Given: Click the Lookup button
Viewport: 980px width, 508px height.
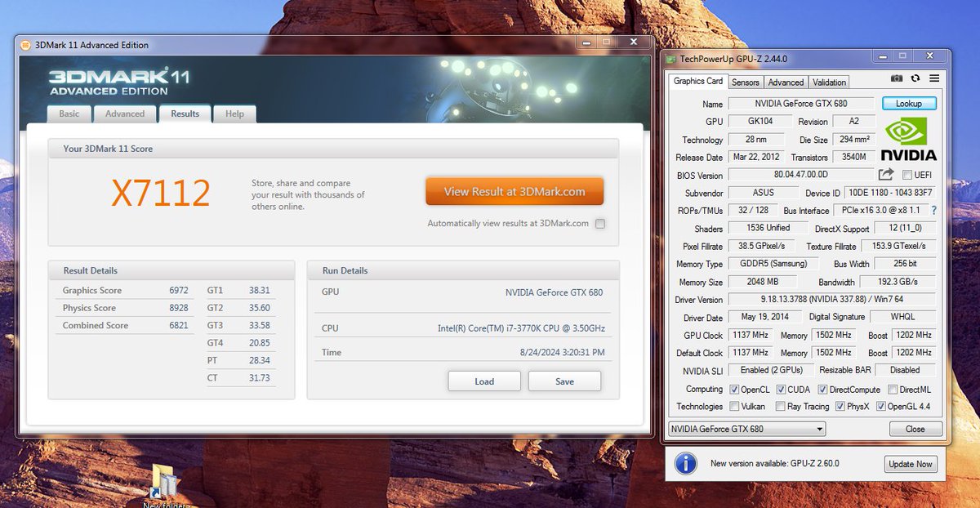Looking at the screenshot, I should [x=909, y=104].
